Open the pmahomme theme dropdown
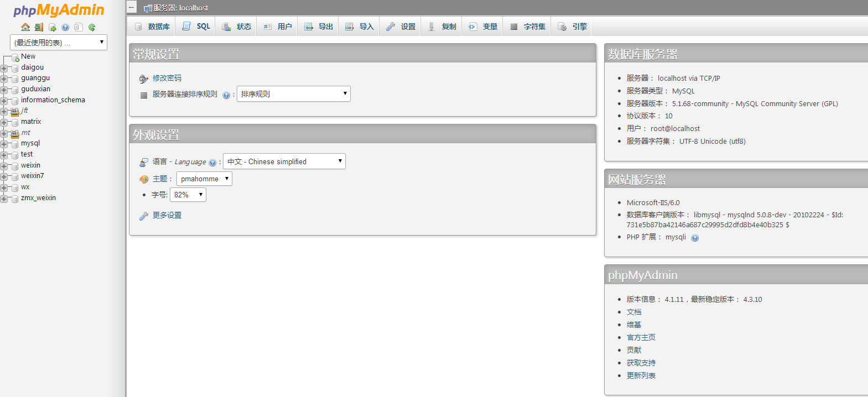868x397 pixels. (x=204, y=179)
